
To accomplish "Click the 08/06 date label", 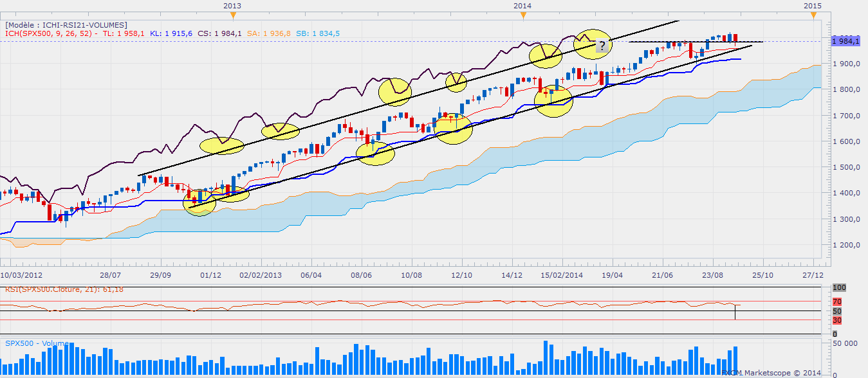I will [361, 274].
